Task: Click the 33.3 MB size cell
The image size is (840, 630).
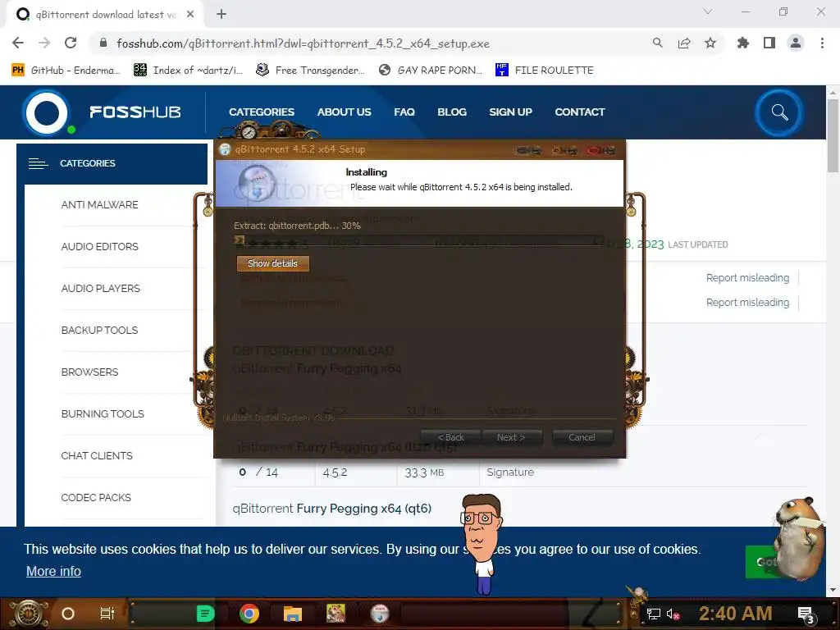Action: [x=424, y=472]
